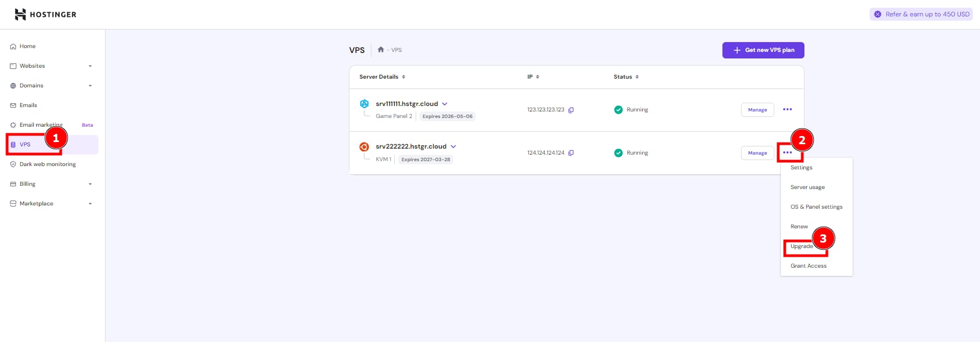Viewport: 980px width, 342px height.
Task: Expand srv111111.hstgr.cloud details chevron
Action: point(445,104)
